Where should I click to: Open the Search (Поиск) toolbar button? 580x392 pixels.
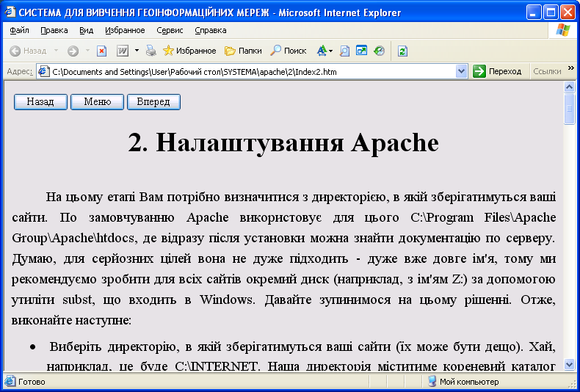pyautogui.click(x=288, y=51)
